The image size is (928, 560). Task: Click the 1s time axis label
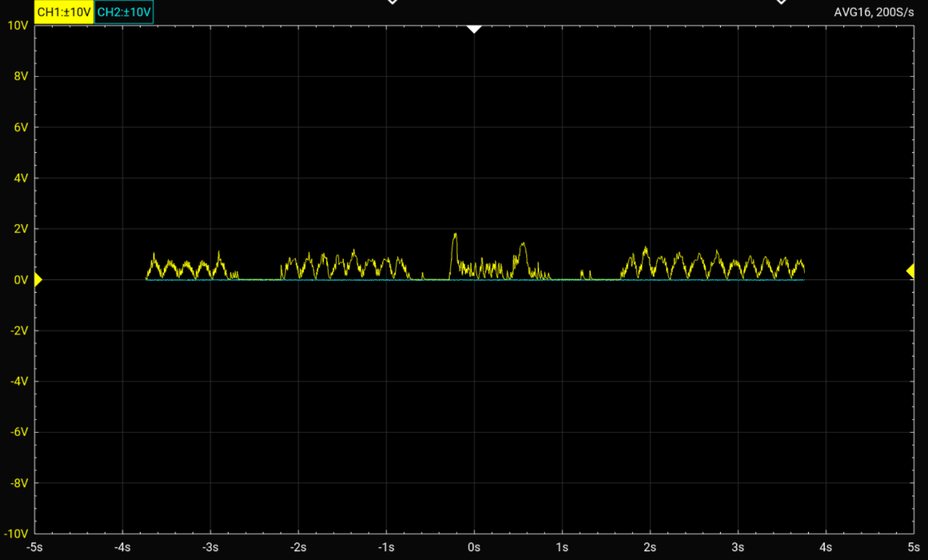tap(562, 547)
